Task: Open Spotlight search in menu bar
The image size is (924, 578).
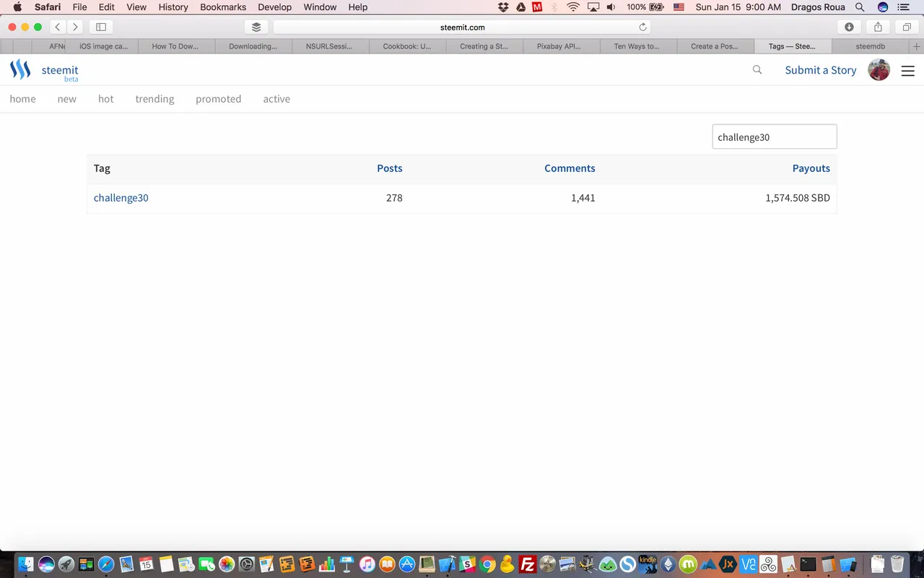Action: pyautogui.click(x=859, y=7)
